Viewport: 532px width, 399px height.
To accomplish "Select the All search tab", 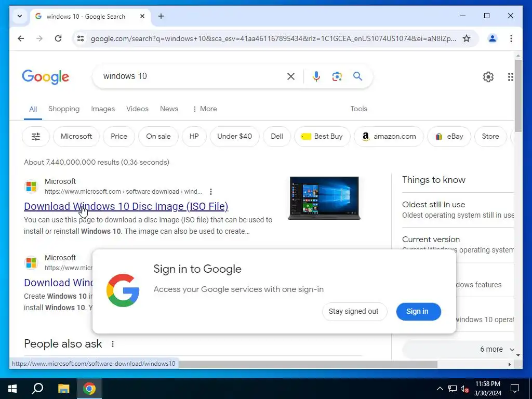I will coord(33,109).
